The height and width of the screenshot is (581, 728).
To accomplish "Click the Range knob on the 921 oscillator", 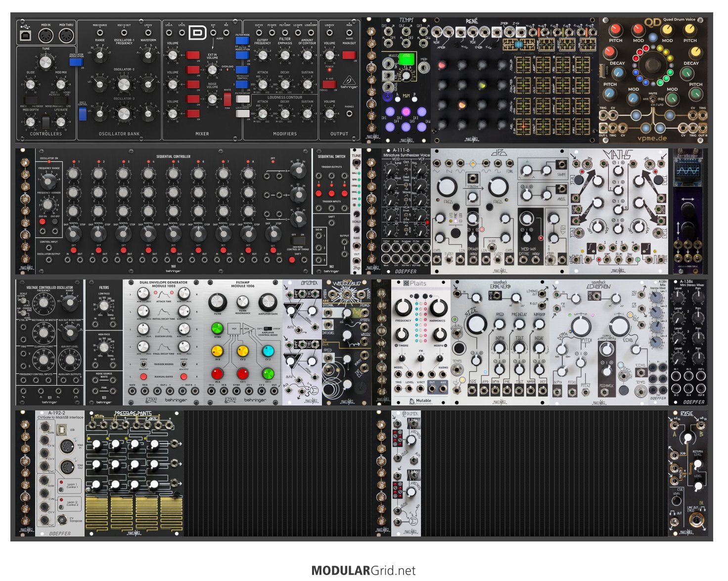I will tap(70, 302).
